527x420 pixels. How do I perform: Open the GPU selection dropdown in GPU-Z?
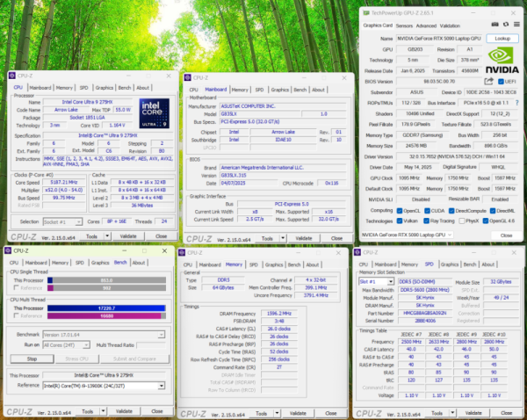(x=407, y=235)
